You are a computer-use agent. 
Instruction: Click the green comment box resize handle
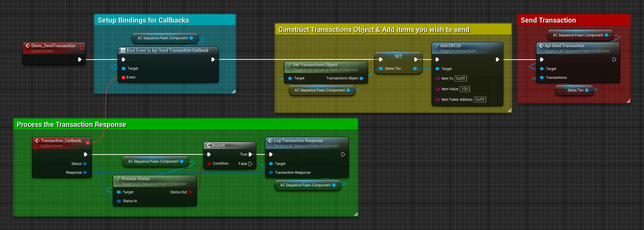point(356,214)
